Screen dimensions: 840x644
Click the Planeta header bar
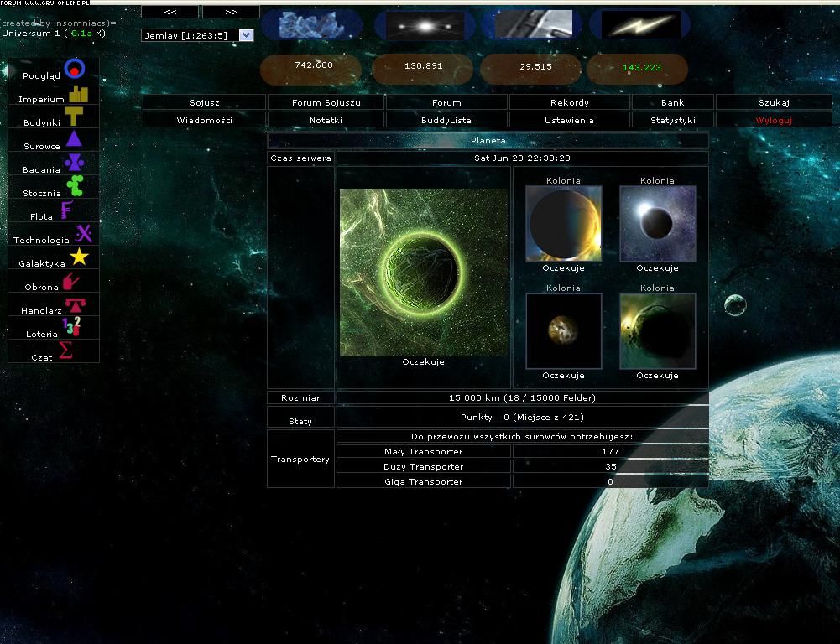click(x=488, y=140)
